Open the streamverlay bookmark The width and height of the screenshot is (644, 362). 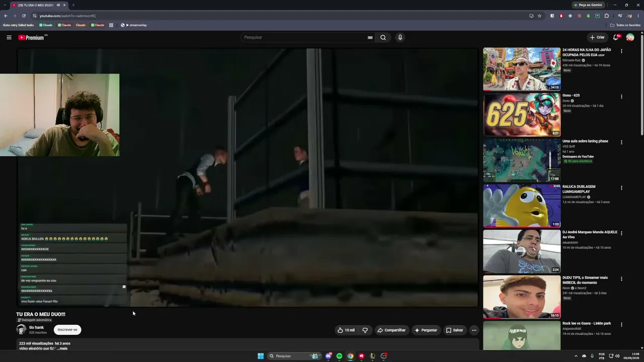coord(134,25)
